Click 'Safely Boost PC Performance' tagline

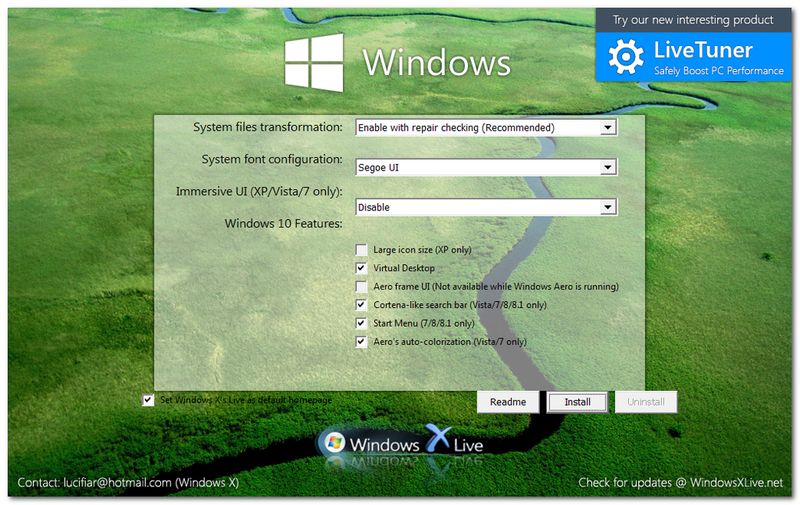(x=719, y=71)
